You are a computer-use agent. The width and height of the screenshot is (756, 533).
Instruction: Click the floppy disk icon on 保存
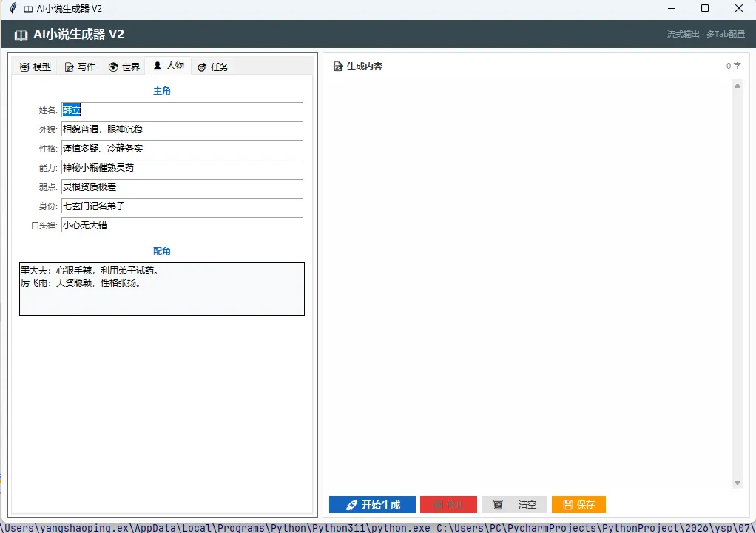pos(568,505)
